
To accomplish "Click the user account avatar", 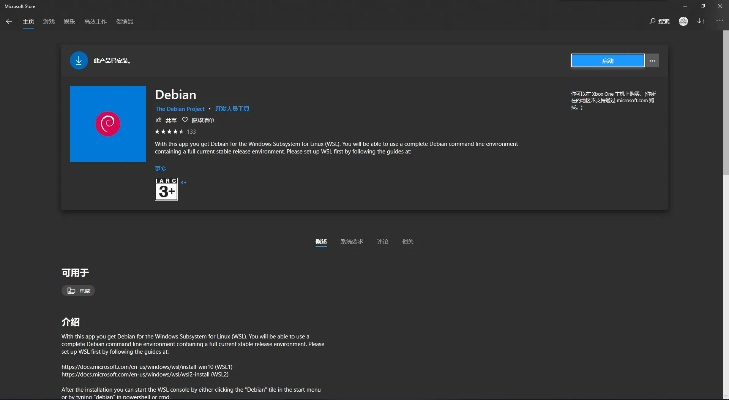I will 683,20.
